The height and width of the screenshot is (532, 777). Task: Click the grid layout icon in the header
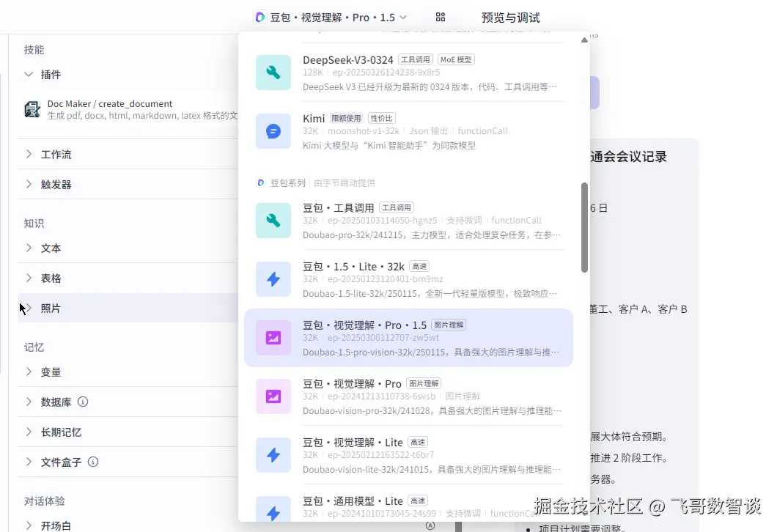pos(441,18)
